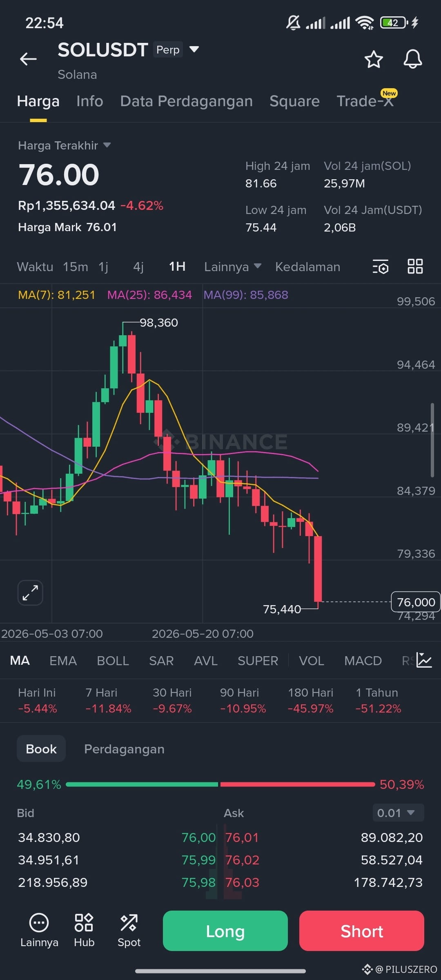Open chart layout grid icon
The height and width of the screenshot is (980, 441).
(x=415, y=266)
